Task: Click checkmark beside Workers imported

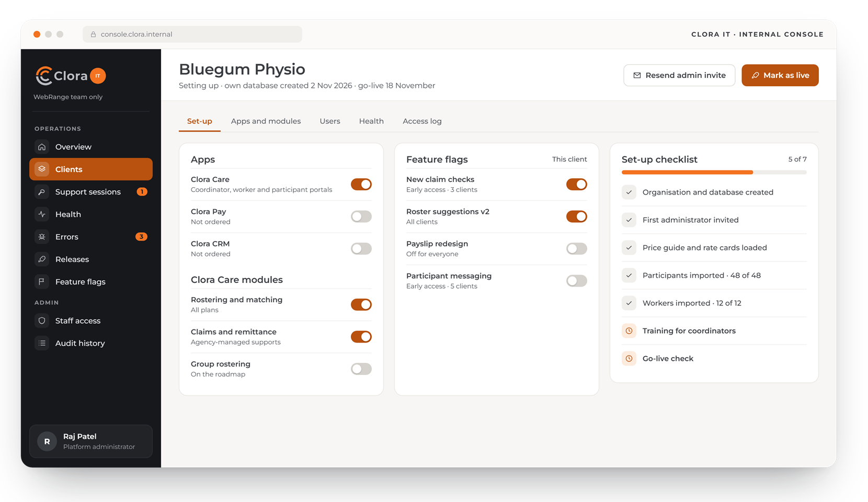Action: (629, 303)
